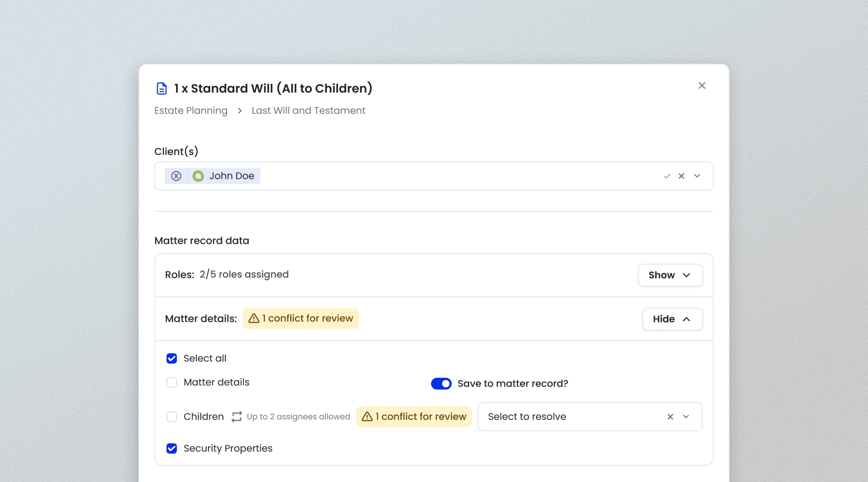Go to Estate Planning breadcrumb
868x482 pixels.
pos(191,110)
